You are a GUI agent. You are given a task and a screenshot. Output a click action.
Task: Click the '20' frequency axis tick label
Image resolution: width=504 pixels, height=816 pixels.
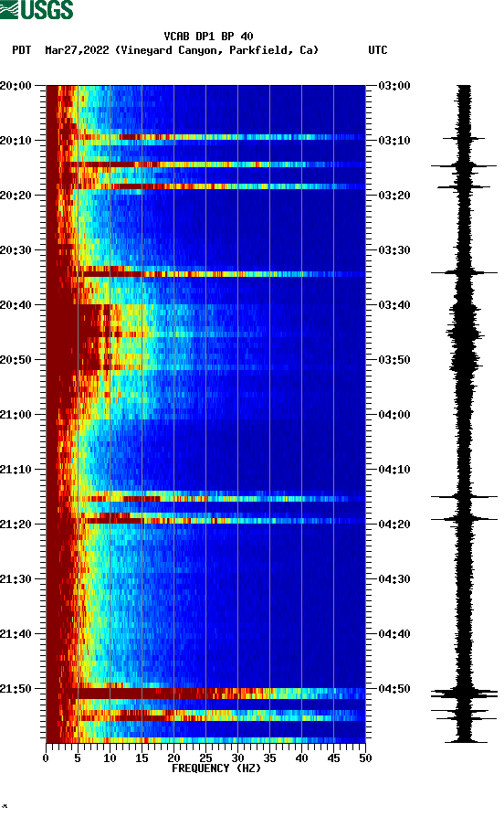coord(173,758)
